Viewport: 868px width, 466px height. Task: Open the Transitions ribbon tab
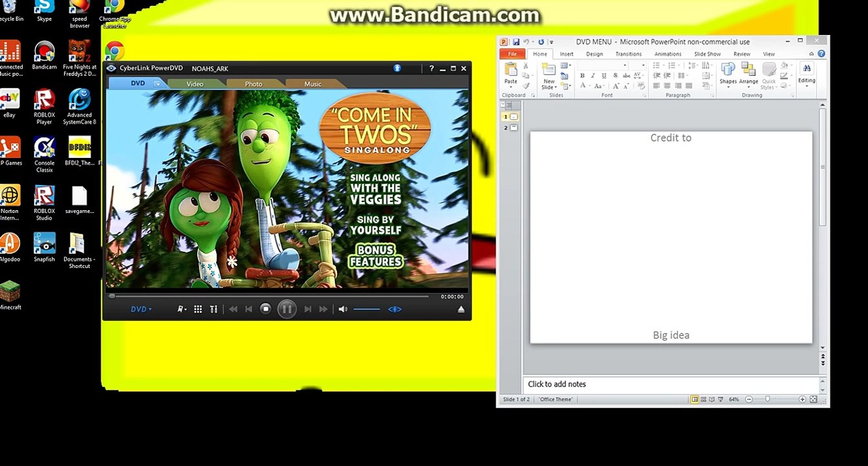[629, 54]
